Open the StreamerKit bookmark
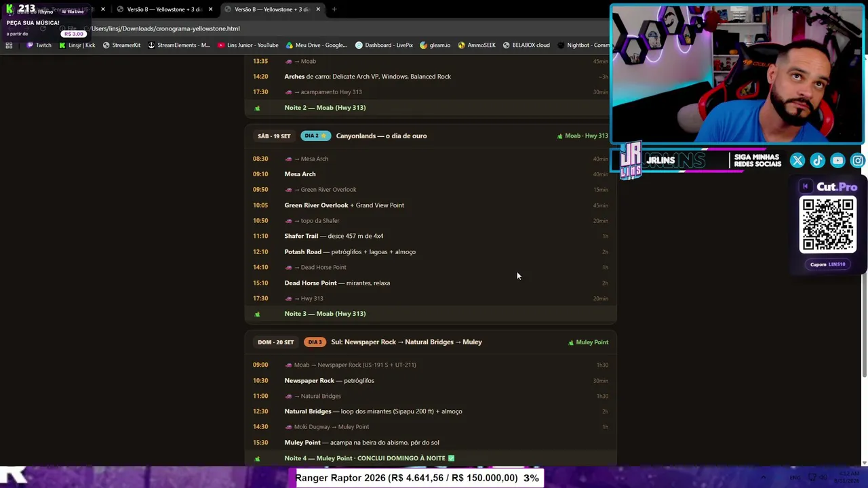Image resolution: width=868 pixels, height=488 pixels. coord(121,45)
